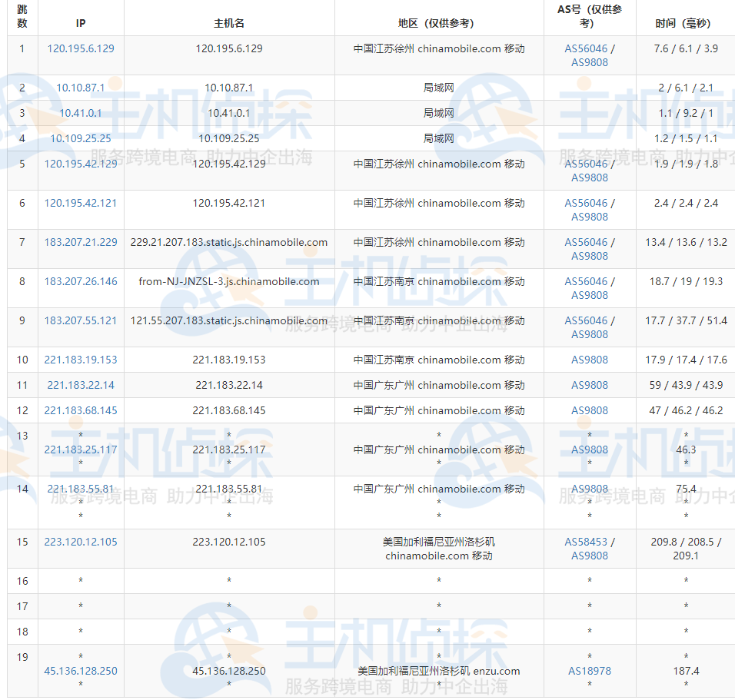Image resolution: width=735 pixels, height=700 pixels.
Task: Open IP link 183.207.55.121
Action: point(81,320)
